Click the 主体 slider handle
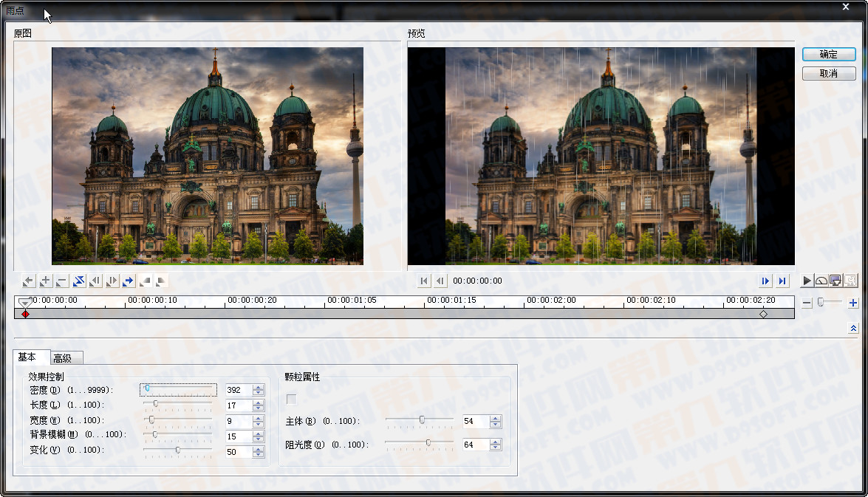Screen dimensions: 868x497 (x=422, y=419)
